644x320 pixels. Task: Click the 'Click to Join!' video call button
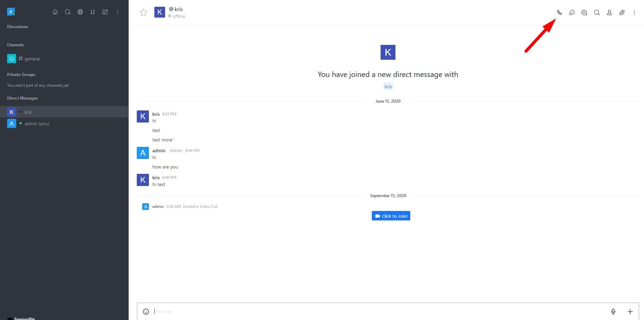[391, 216]
